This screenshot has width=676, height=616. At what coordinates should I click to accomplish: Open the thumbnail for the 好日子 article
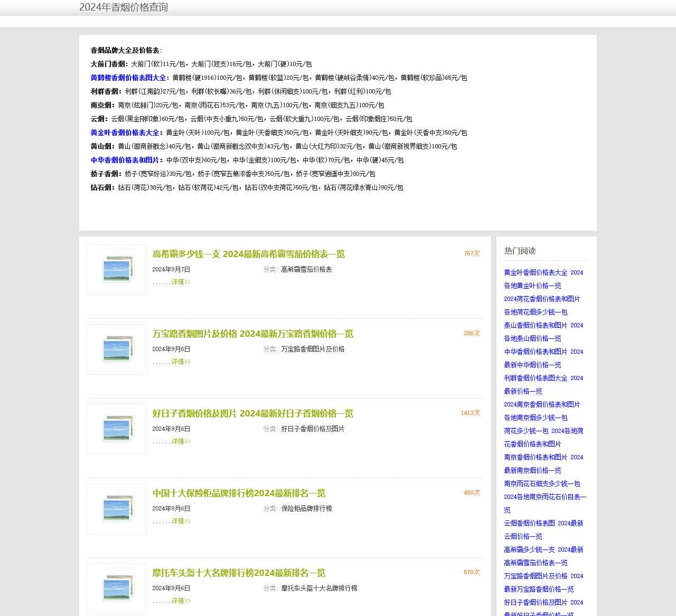pyautogui.click(x=117, y=429)
